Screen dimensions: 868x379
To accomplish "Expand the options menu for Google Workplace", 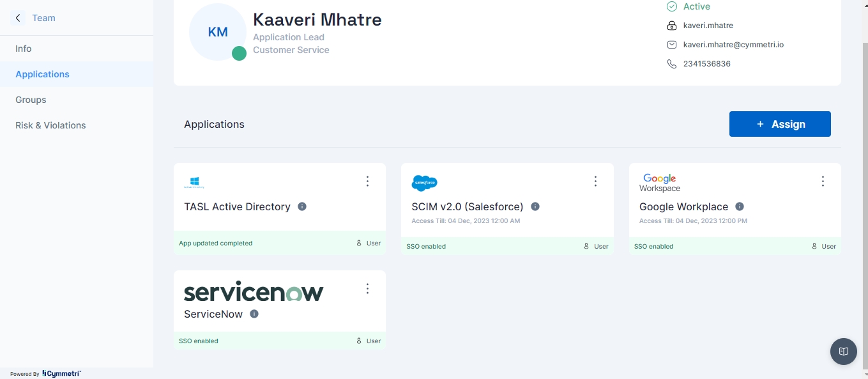I will (x=823, y=182).
